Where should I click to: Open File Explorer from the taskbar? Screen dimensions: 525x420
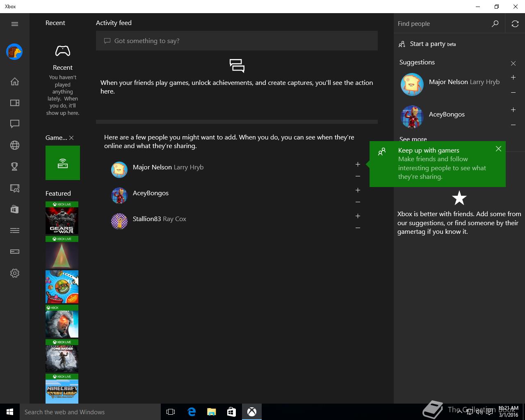[212, 412]
